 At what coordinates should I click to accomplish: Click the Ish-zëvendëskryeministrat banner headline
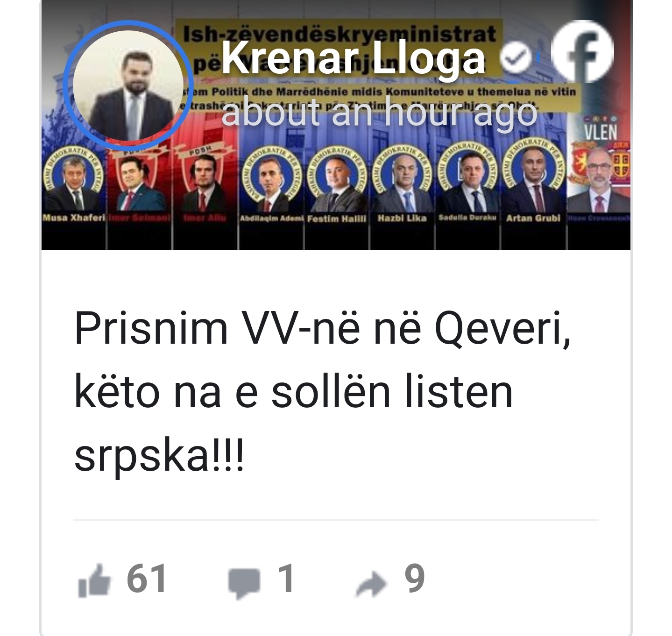tap(340, 34)
